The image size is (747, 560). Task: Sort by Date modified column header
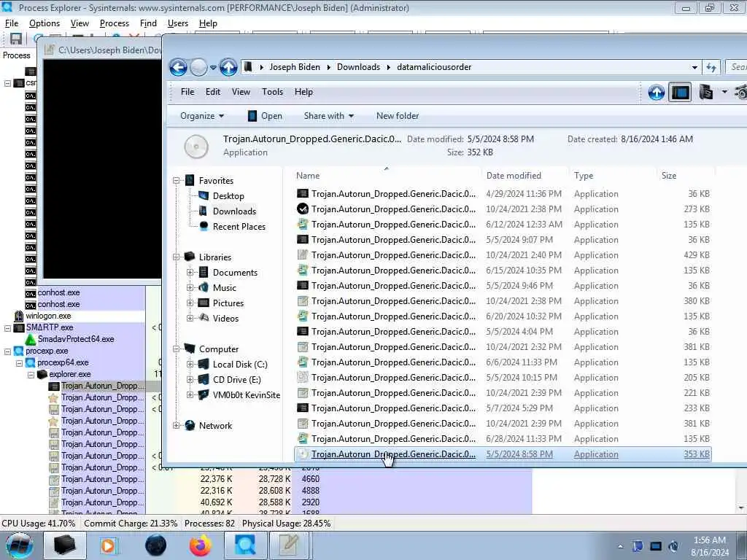click(x=525, y=176)
